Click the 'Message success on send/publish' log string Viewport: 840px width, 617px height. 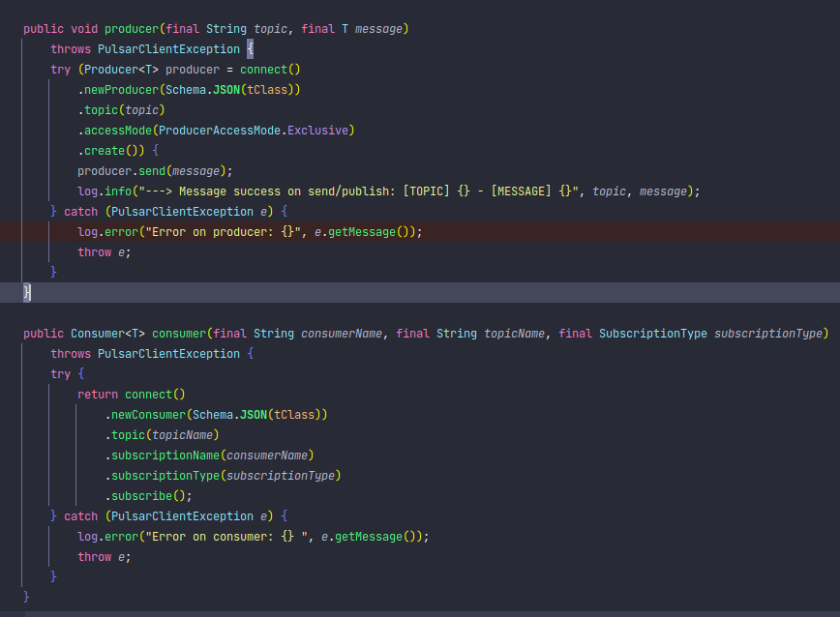358,191
